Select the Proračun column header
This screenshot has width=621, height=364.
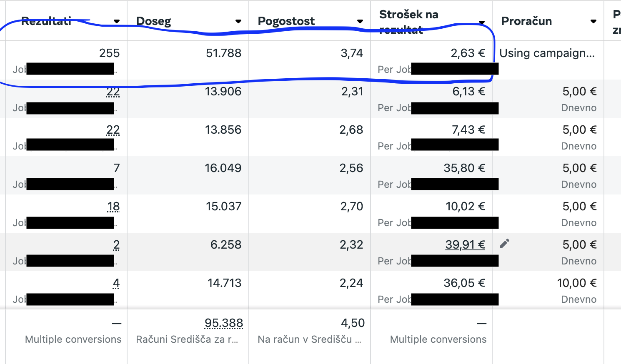526,21
